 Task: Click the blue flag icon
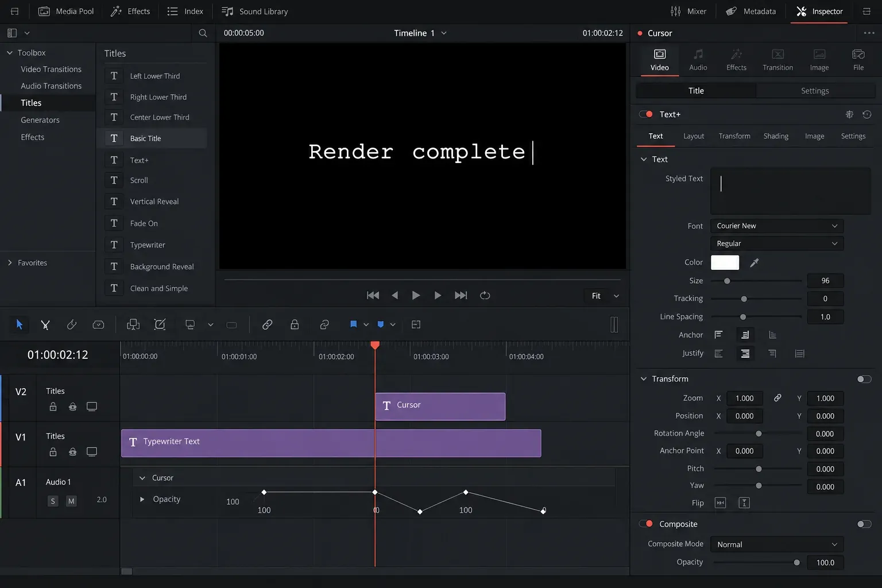[x=353, y=324]
